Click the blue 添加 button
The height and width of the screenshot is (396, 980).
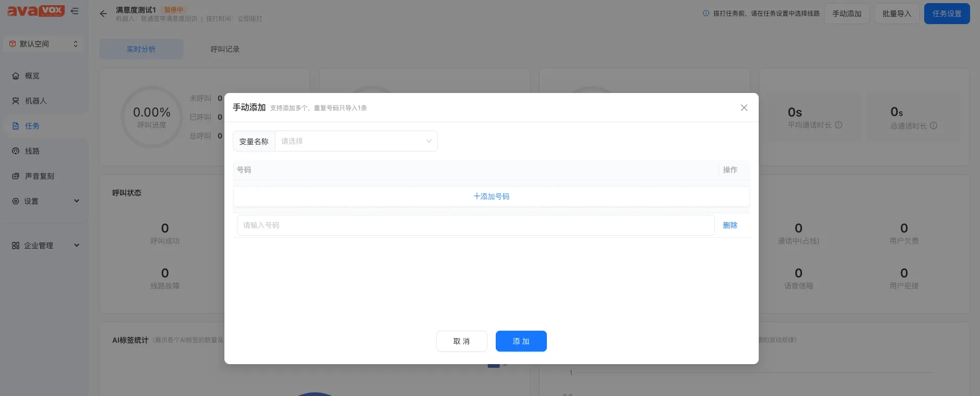tap(521, 341)
